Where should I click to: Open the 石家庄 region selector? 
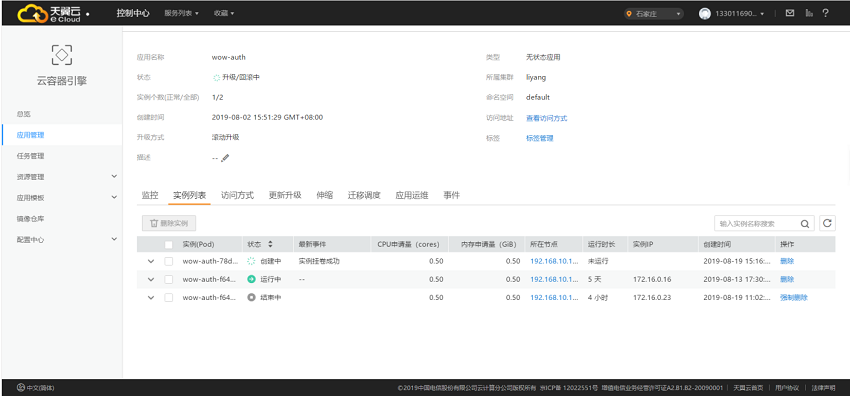tap(654, 14)
